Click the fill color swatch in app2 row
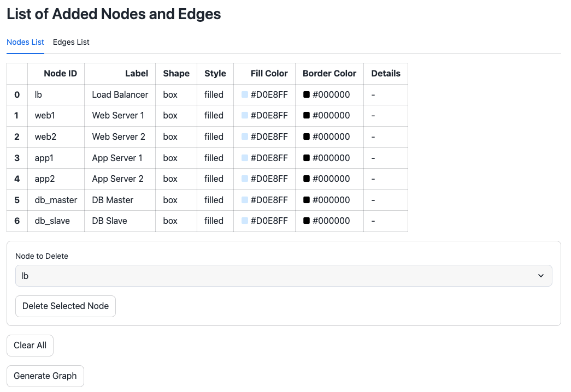The image size is (571, 392). pyautogui.click(x=245, y=179)
